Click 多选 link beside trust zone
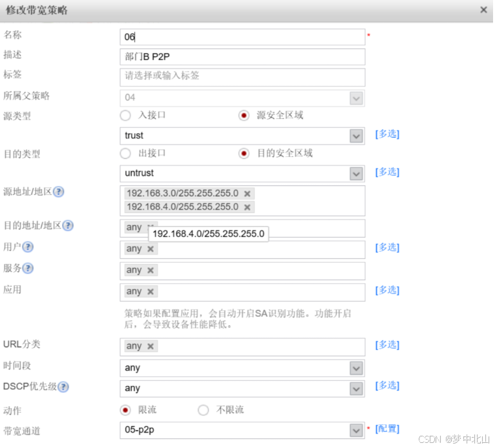 387,134
